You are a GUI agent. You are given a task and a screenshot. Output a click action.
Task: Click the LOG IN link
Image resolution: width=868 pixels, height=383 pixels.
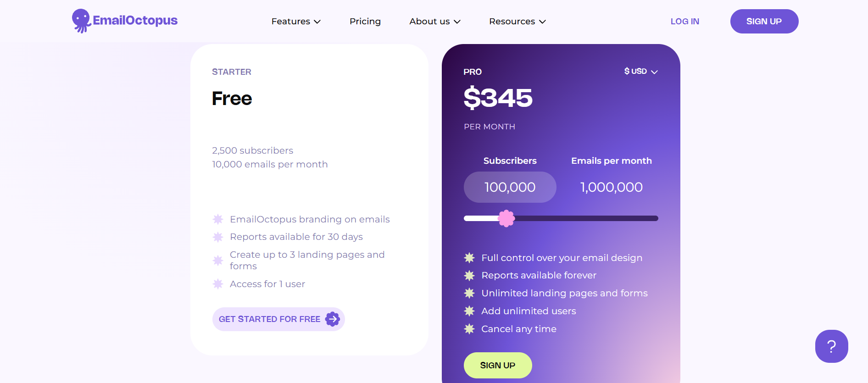(684, 21)
